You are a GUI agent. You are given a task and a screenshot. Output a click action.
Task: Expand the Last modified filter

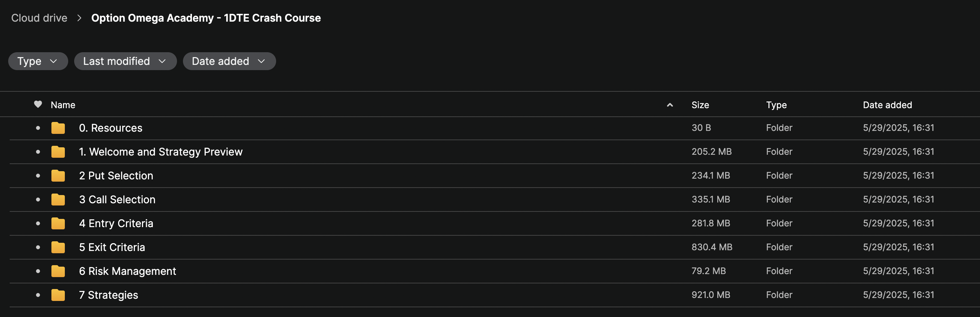125,61
